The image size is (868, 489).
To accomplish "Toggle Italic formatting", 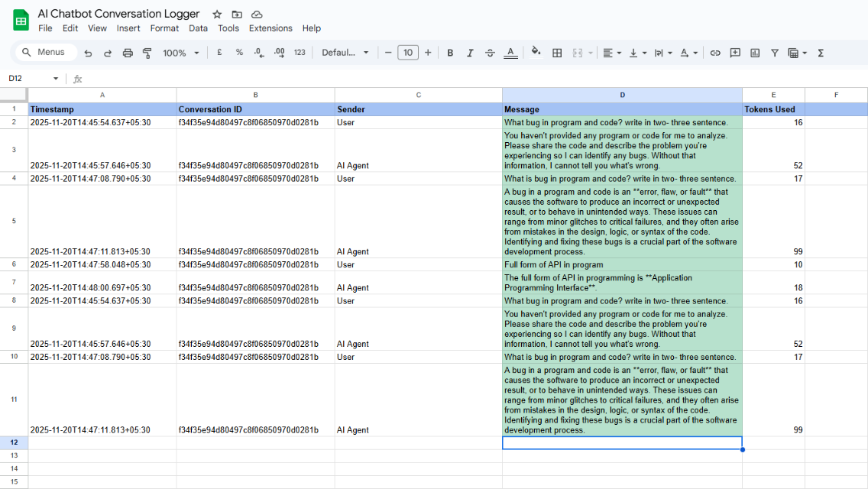I will [470, 53].
